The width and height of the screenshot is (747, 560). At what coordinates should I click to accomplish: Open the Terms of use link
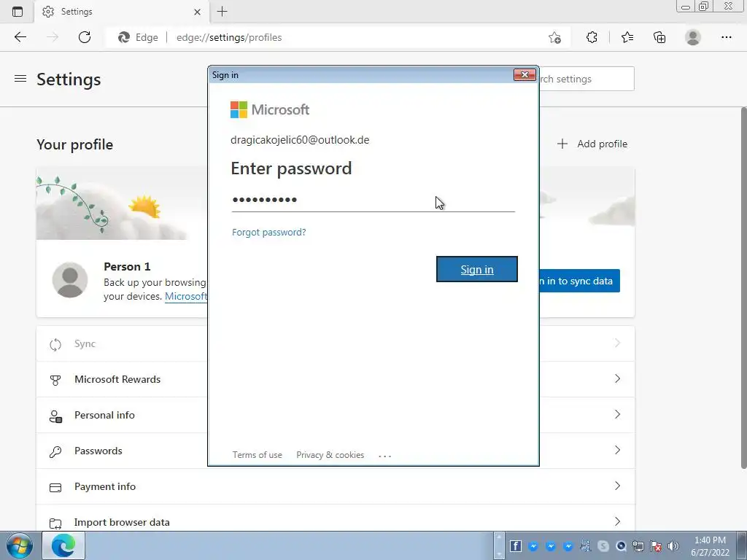[258, 455]
